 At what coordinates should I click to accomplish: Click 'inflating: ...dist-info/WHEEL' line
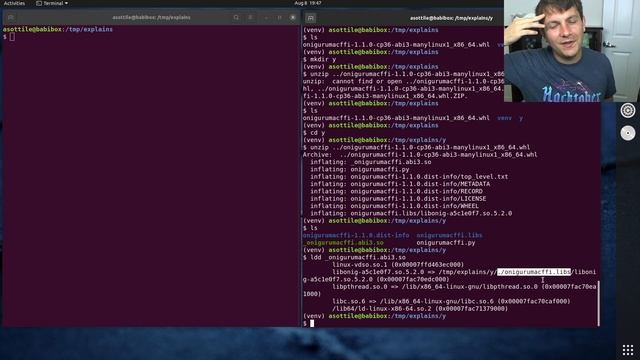pyautogui.click(x=394, y=206)
